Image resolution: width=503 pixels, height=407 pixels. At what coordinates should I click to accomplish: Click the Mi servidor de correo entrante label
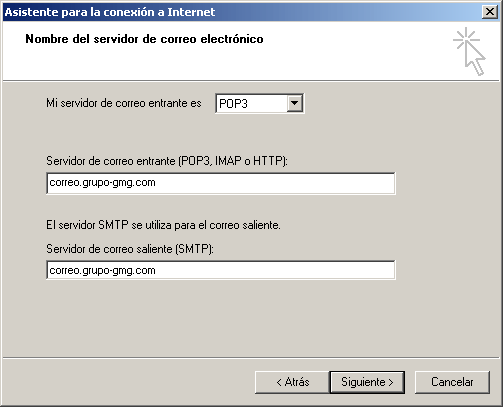(124, 103)
